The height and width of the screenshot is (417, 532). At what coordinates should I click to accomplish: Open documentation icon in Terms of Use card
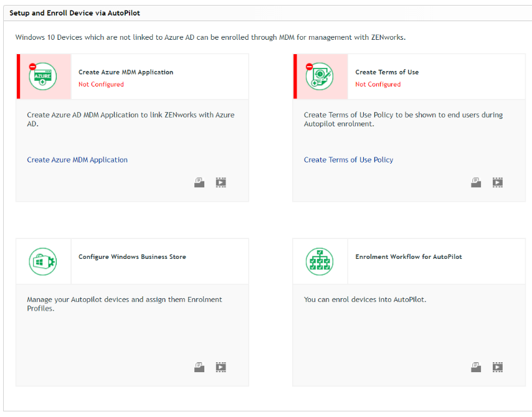476,182
